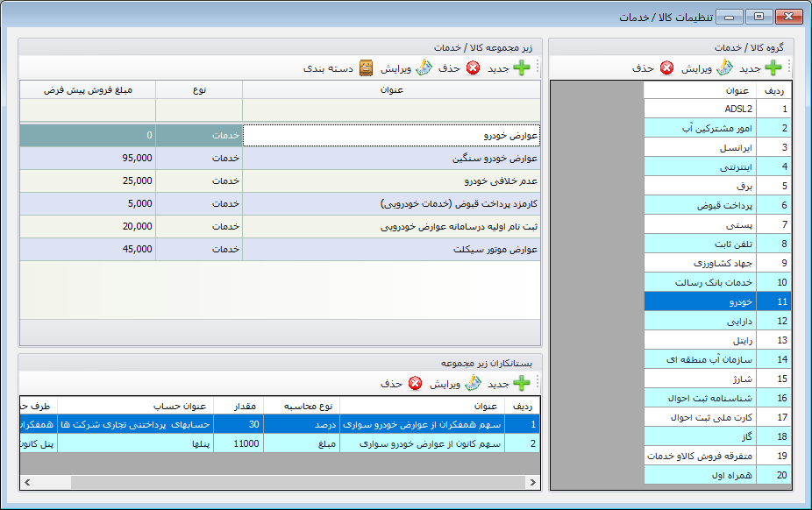812x510 pixels.
Task: Sort subcategories by عنوان column header
Action: [x=391, y=90]
